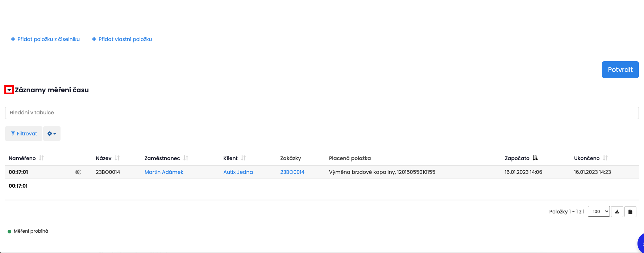Click Přidat vlastní položku link

122,39
